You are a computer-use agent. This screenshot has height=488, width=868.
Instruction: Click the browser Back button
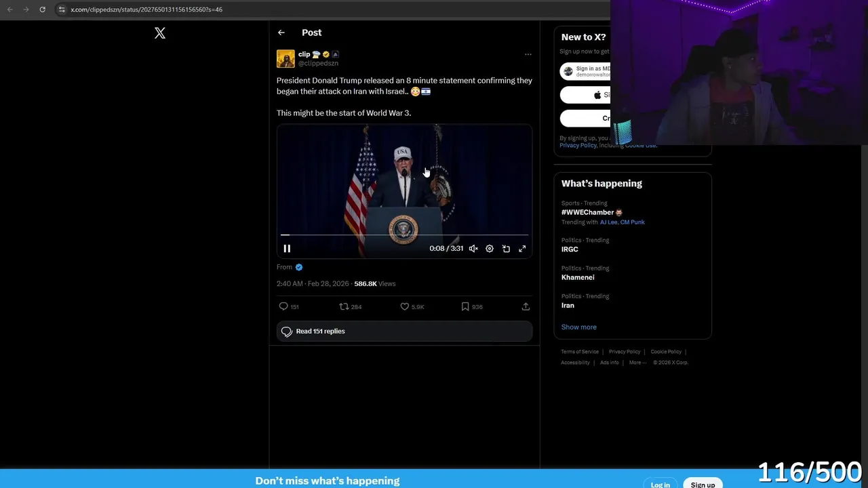(10, 9)
